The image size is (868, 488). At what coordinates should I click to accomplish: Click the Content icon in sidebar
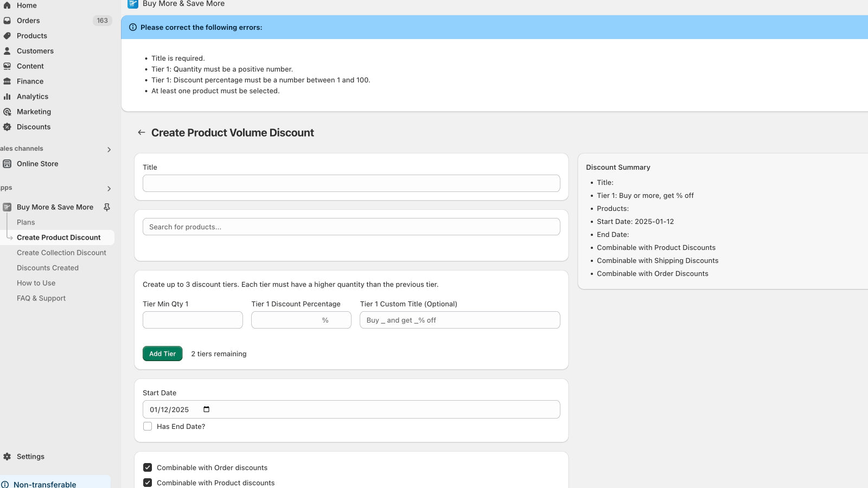pos(7,66)
